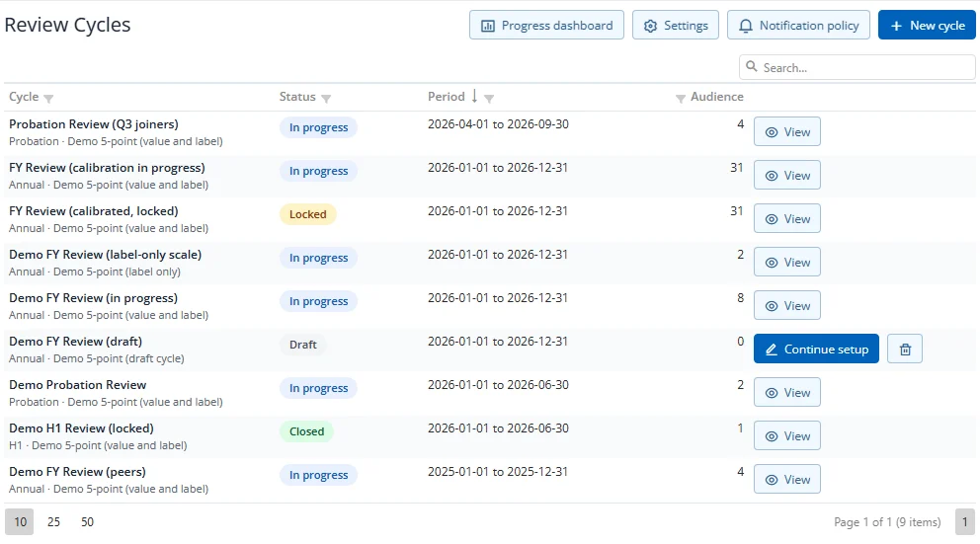Select 'Demo Probation Review' title
This screenshot has width=980, height=544.
tap(77, 385)
